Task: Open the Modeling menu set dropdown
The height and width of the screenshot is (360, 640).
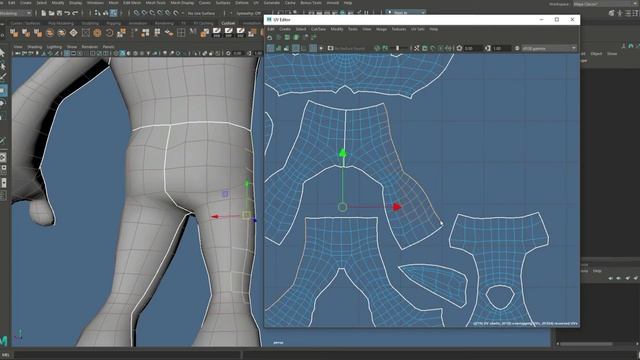Action: pyautogui.click(x=16, y=13)
